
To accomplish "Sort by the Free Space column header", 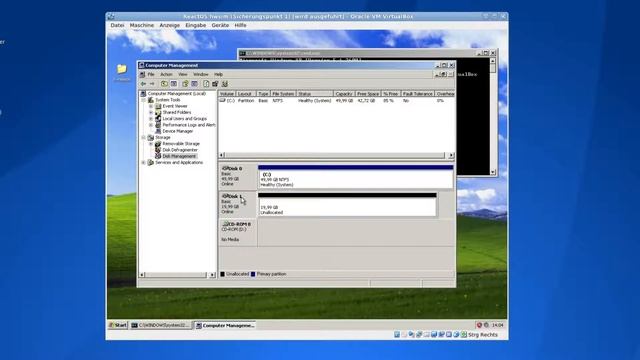I will coord(368,94).
